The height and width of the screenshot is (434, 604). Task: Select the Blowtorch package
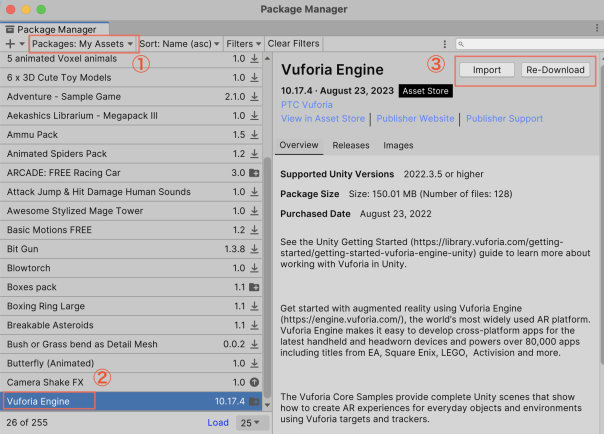(131, 268)
